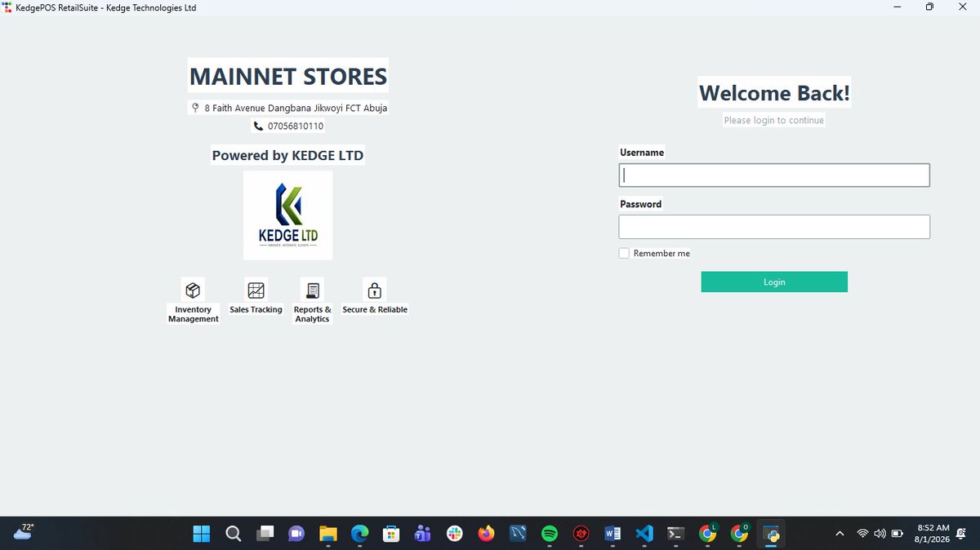
Task: Click the 'Inventory Management' label
Action: pos(194,314)
